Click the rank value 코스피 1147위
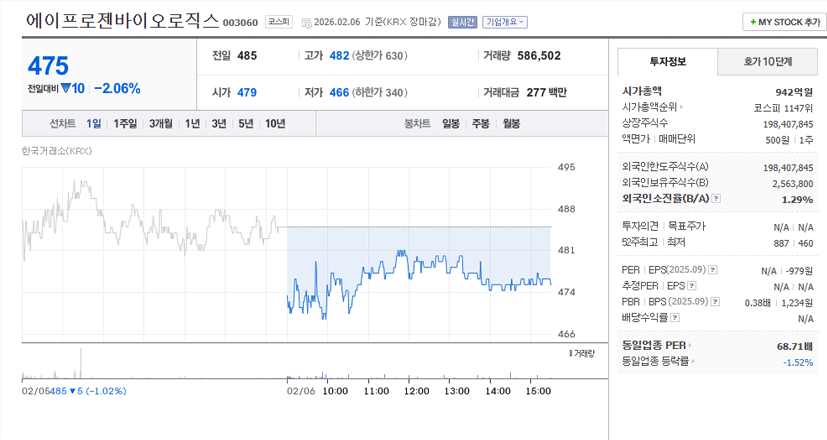 [x=783, y=108]
